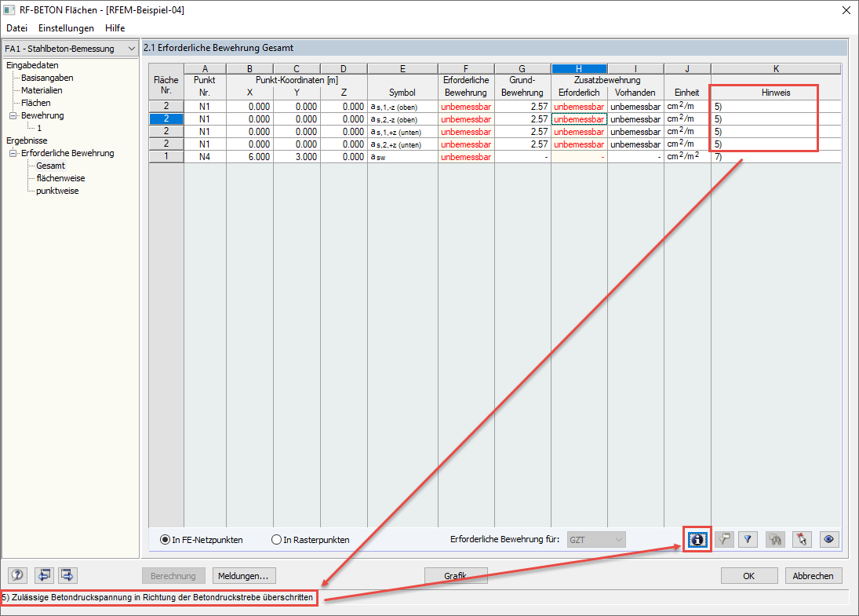The image size is (859, 616).
Task: Click the grayed filter-with-folder icon
Action: coord(724,540)
